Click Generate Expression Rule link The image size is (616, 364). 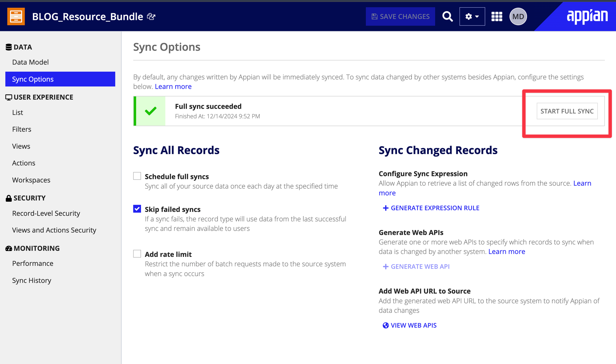coord(431,208)
